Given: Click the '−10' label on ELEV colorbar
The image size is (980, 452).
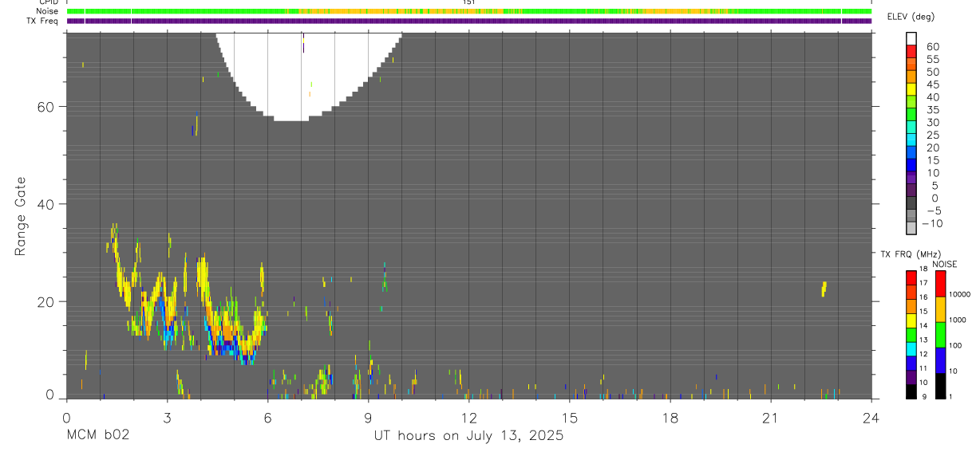Looking at the screenshot, I should point(932,224).
